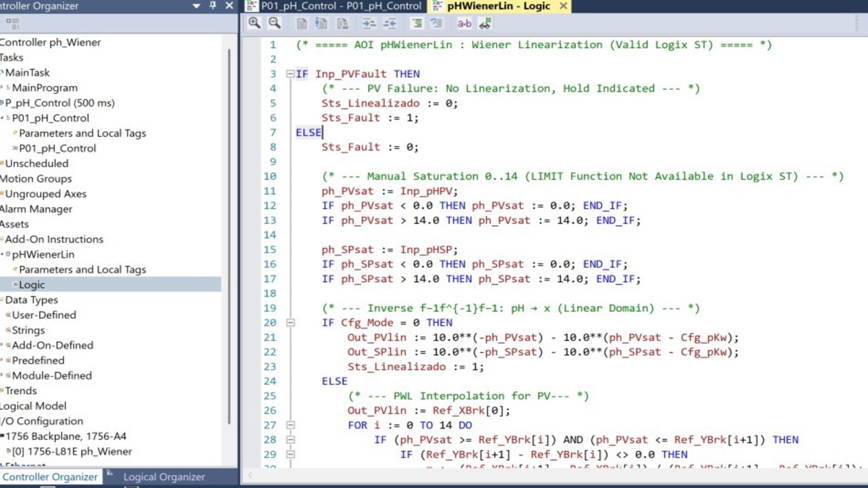Click the Controller Organizer vertical scrollbar
Viewport: 868px width, 488px height.
pos(229,237)
